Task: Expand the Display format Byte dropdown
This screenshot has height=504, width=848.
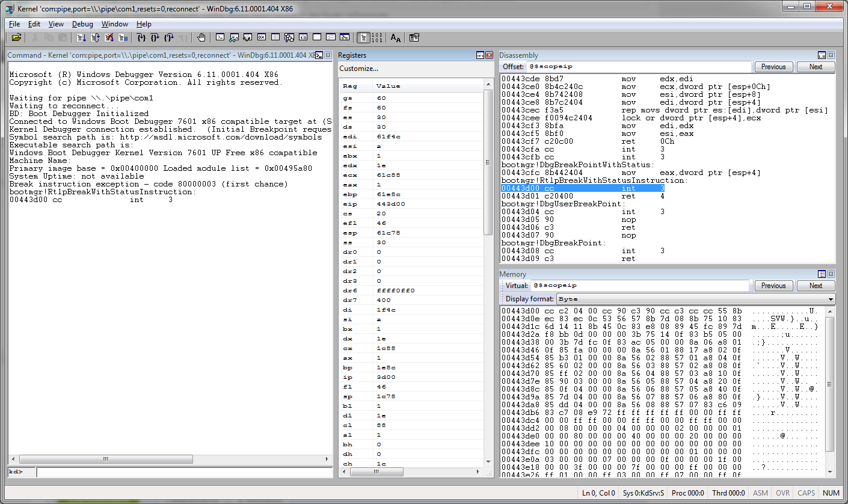Action: [831, 299]
